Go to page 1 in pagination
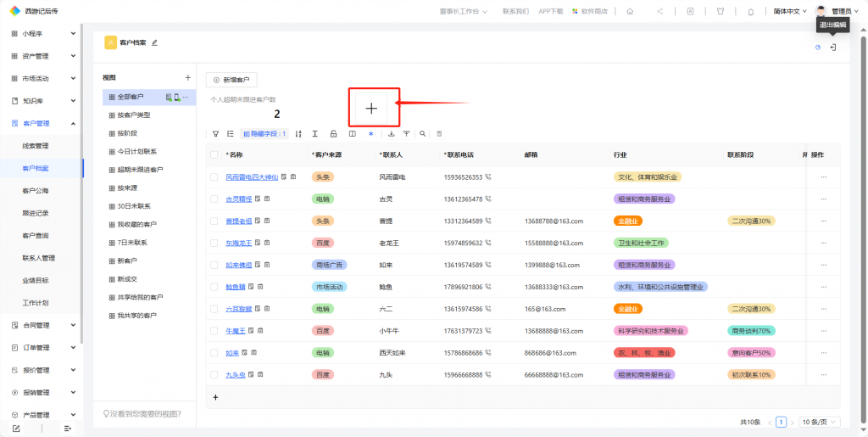Screen dimensions: 868x437 pyautogui.click(x=781, y=422)
